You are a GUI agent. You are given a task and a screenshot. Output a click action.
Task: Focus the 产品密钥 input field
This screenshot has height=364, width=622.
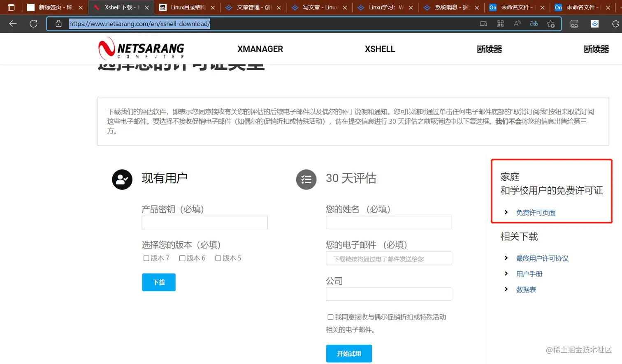point(204,223)
